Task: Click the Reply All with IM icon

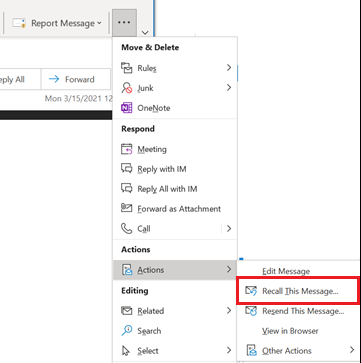Action: [x=127, y=188]
